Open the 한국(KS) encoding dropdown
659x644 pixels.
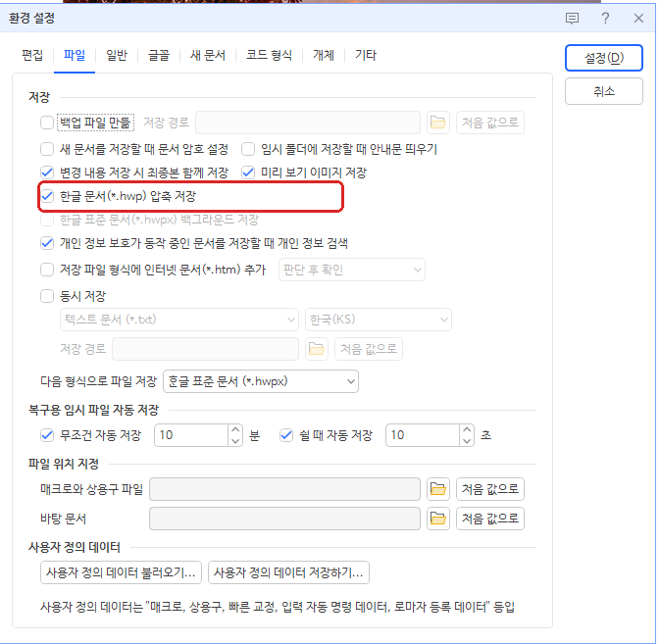379,320
